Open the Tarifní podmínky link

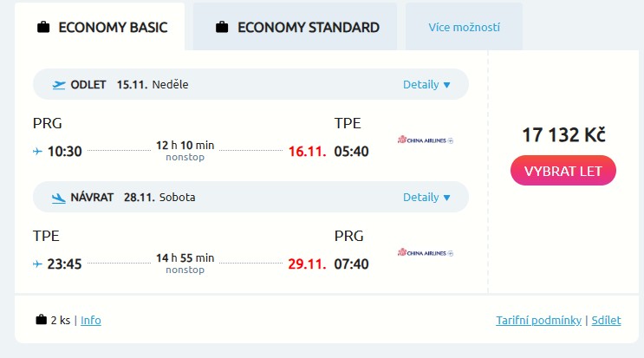(538, 320)
